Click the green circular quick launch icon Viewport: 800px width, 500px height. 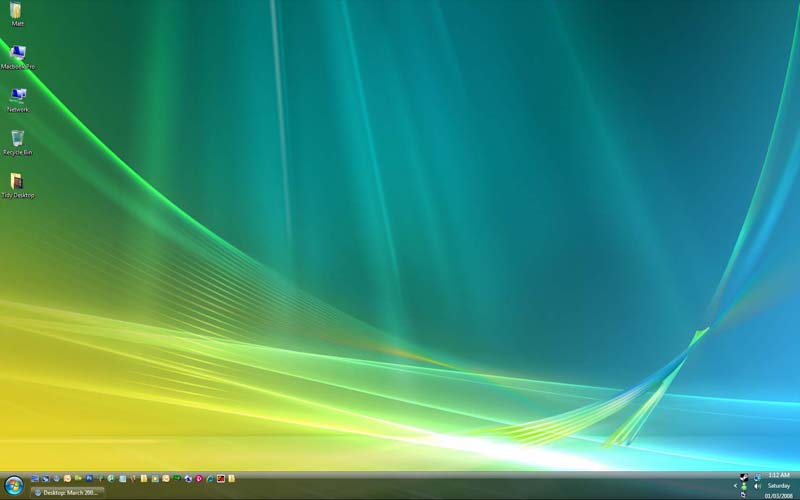point(111,479)
